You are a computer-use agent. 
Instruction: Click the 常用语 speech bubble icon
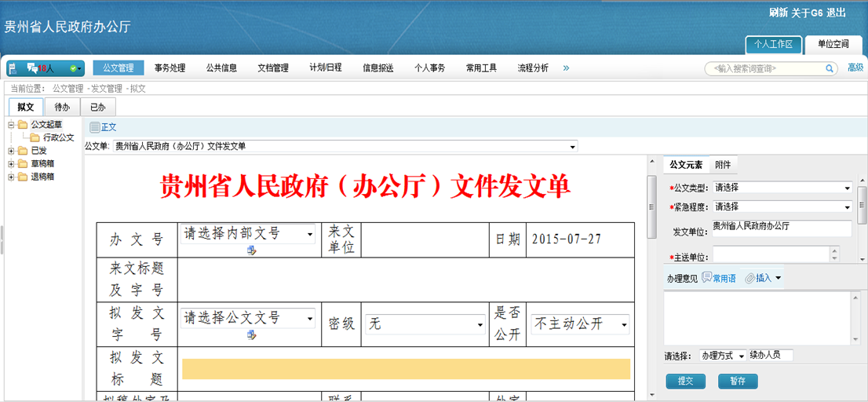click(x=707, y=278)
